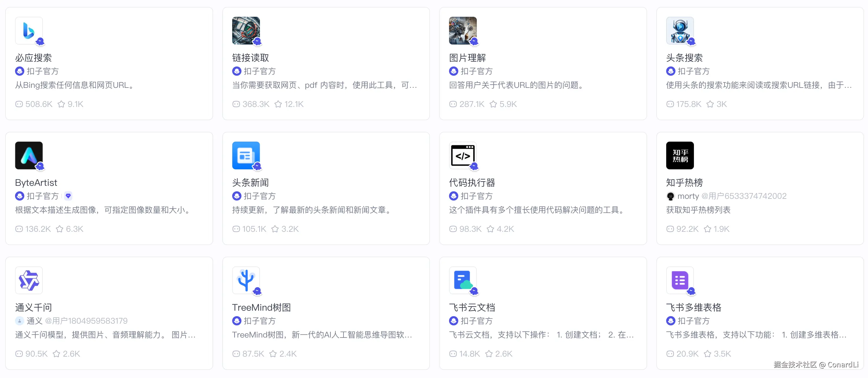Click the TreeMind树图 cactus icon

pos(246,280)
